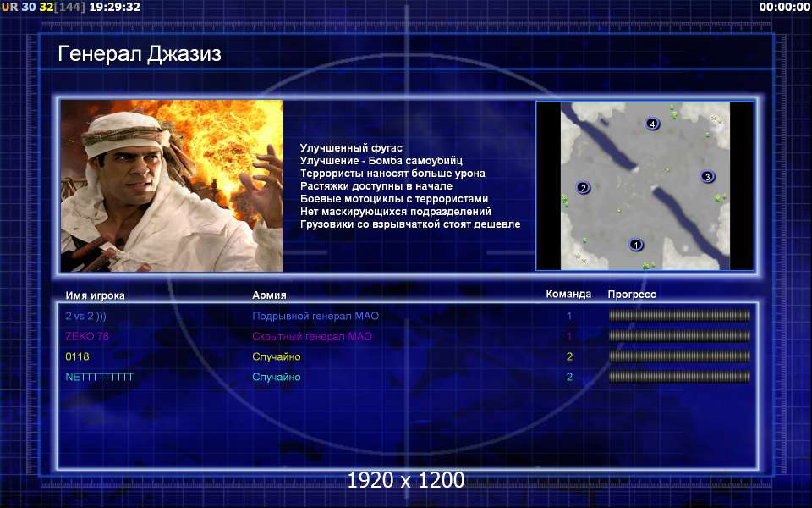This screenshot has height=508, width=812.
Task: Click the 00:00:00 game timer
Action: 784,8
